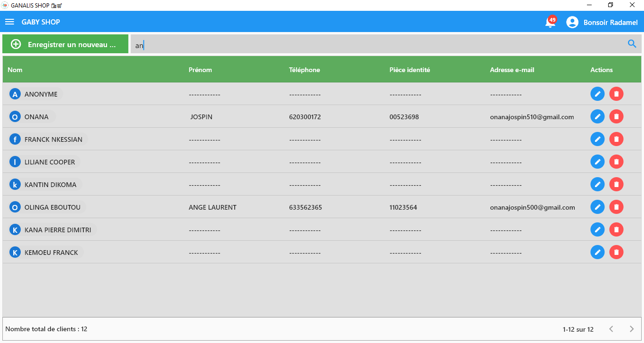This screenshot has width=644, height=343.
Task: Delete client FRANCK NKESSIAN
Action: tap(616, 139)
